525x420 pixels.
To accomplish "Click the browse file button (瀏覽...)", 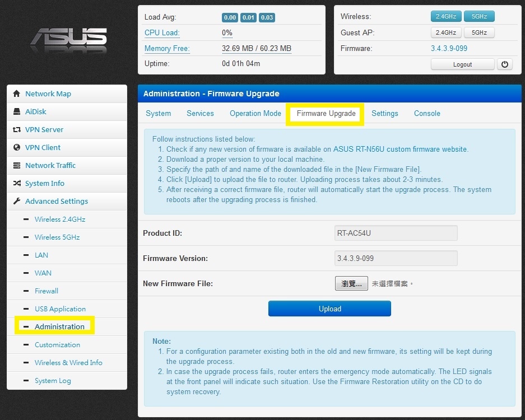I will (351, 283).
